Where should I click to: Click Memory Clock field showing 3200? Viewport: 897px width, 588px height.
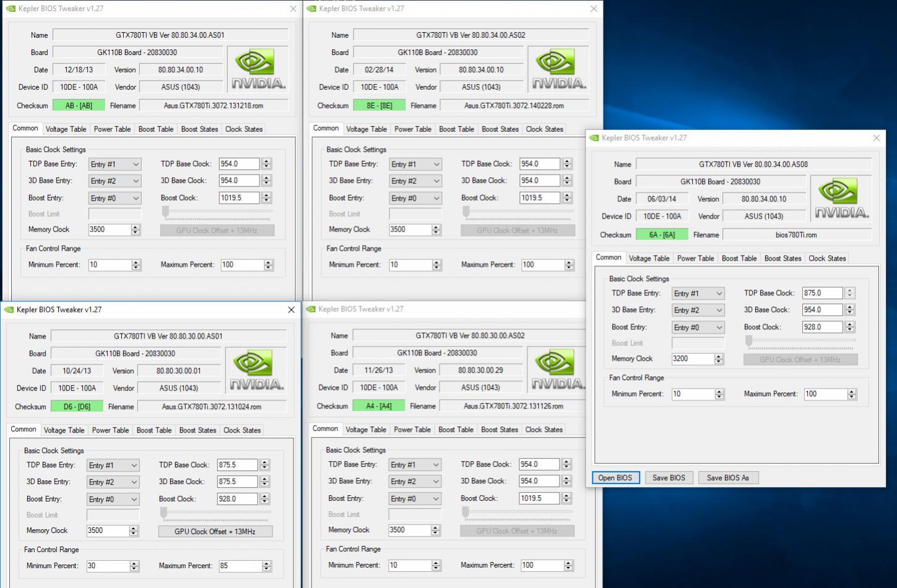(693, 359)
